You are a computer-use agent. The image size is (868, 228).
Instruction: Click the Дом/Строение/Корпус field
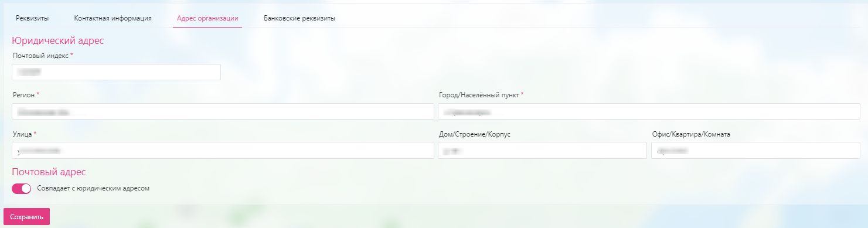542,151
